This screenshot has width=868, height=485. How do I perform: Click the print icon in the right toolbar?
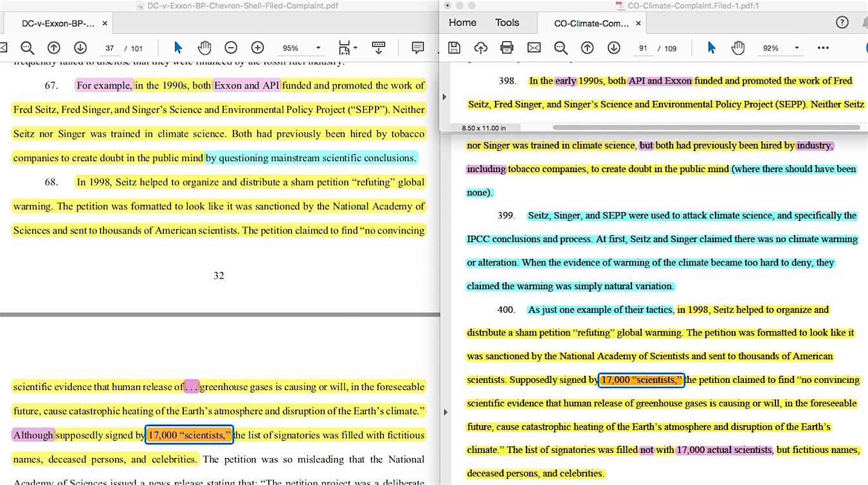tap(507, 48)
